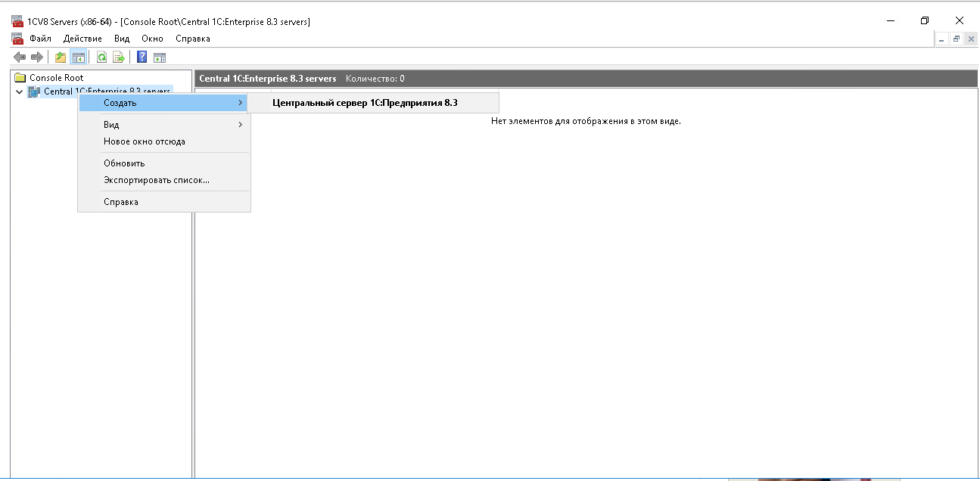Collapse the Central 1C:Enterprise 8.3 servers node

pos(20,92)
